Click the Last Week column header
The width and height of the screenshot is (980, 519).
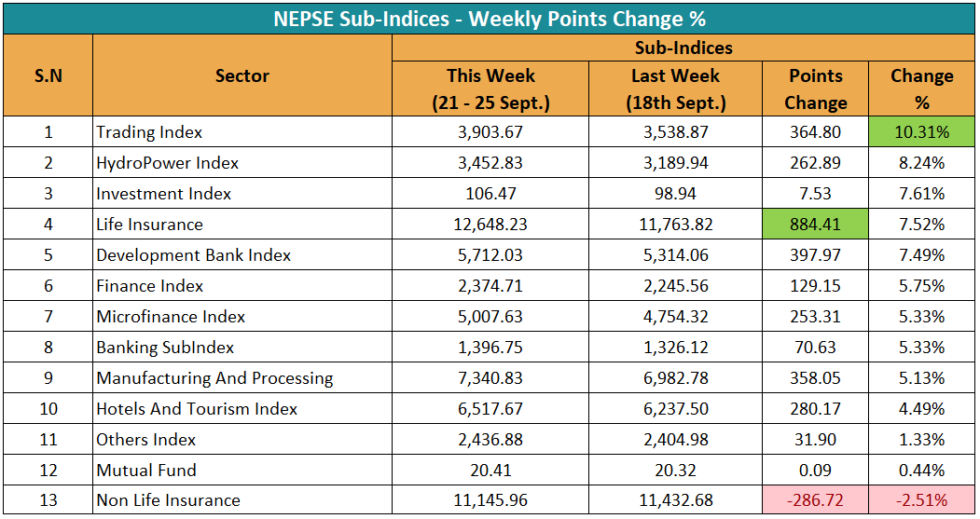pyautogui.click(x=674, y=89)
